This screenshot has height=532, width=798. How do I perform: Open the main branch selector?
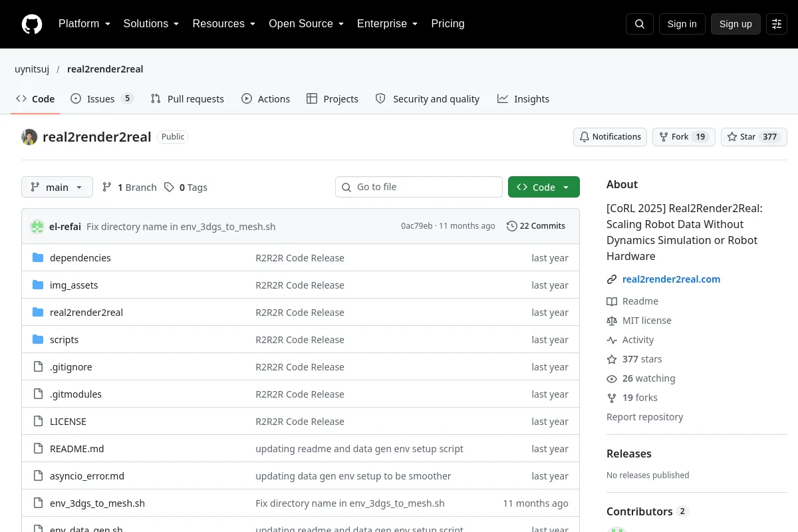[57, 188]
